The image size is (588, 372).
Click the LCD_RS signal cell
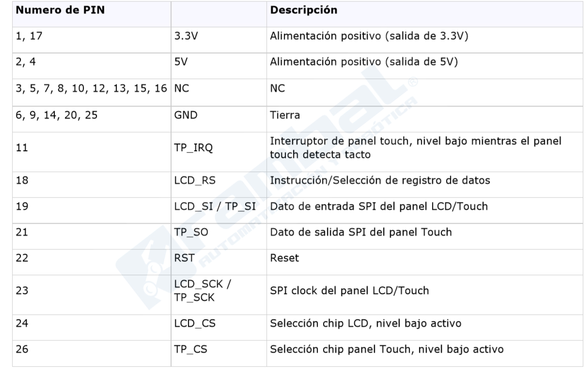click(218, 181)
